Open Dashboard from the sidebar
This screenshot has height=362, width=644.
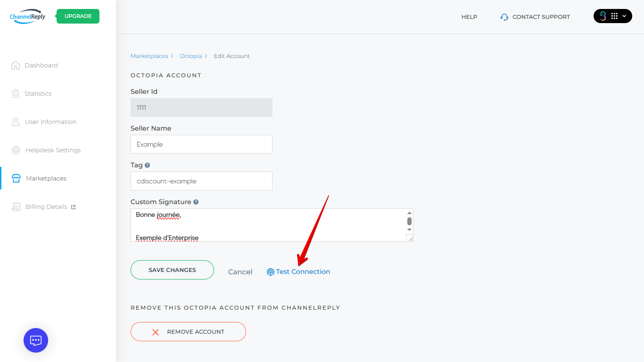pyautogui.click(x=41, y=66)
